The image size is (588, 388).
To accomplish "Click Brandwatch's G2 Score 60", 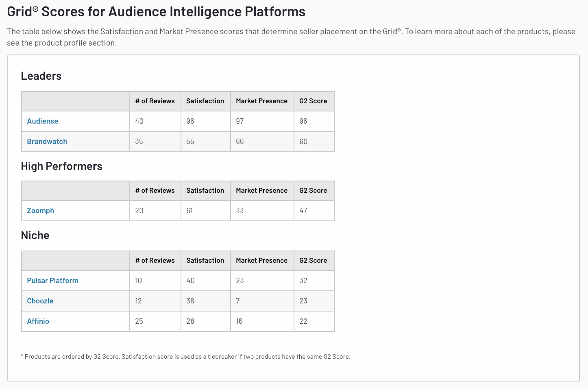I will click(x=303, y=142).
